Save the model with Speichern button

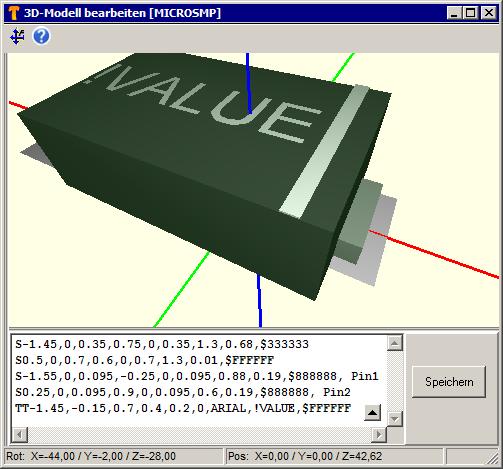click(x=449, y=382)
